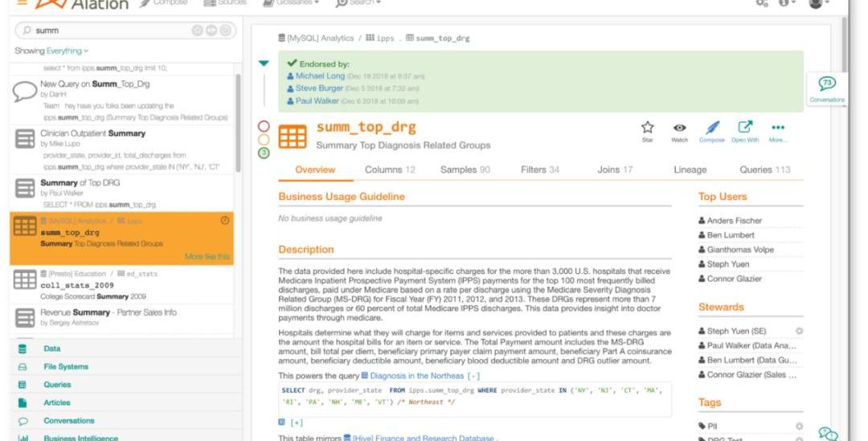Toggle Watch eye icon on table
This screenshot has width=868, height=441.
click(x=679, y=129)
